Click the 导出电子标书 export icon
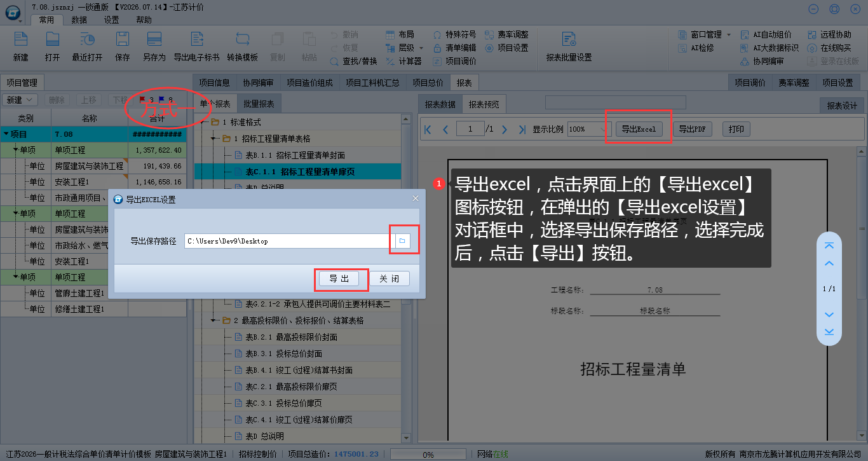Image resolution: width=868 pixels, height=461 pixels. click(196, 39)
